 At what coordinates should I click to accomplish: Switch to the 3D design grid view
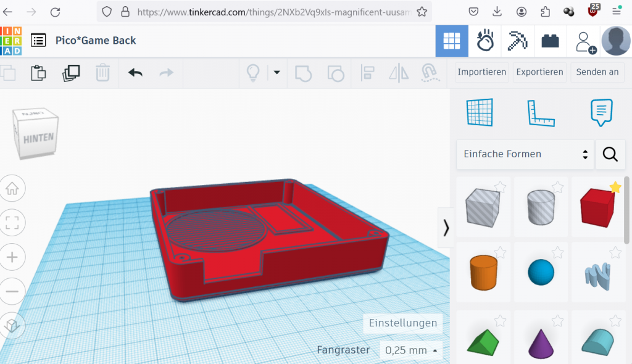pos(452,41)
